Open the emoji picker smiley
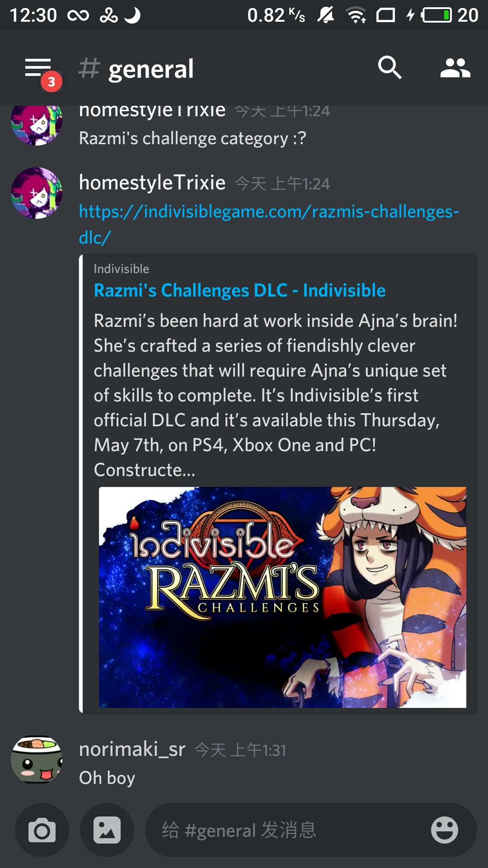Screen dimensions: 488x868 [445, 830]
